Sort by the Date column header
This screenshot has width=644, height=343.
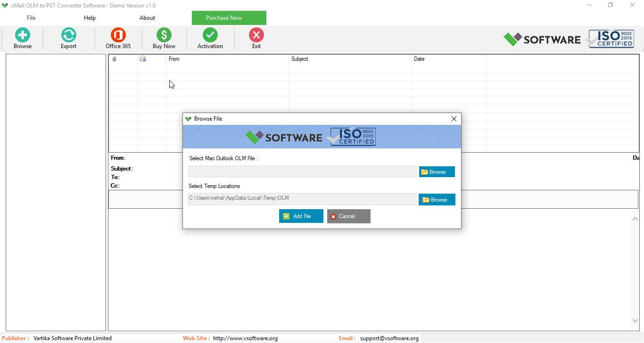[449, 59]
